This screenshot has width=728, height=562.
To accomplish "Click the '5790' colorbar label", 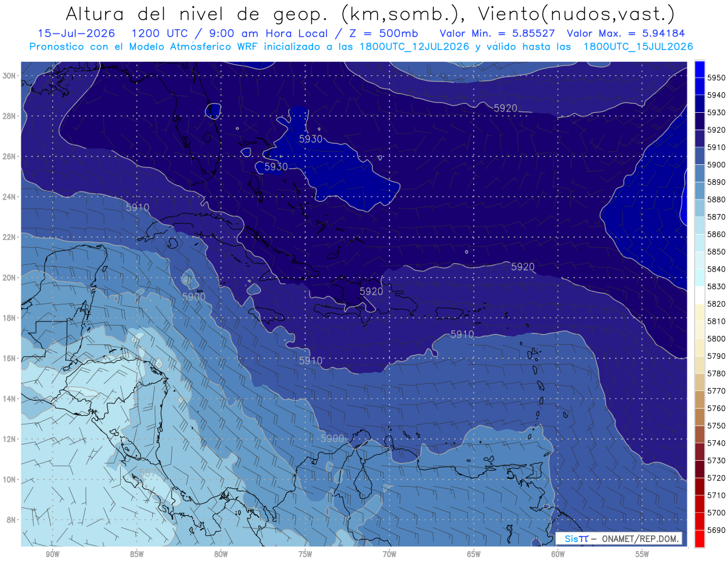I will pos(716,356).
